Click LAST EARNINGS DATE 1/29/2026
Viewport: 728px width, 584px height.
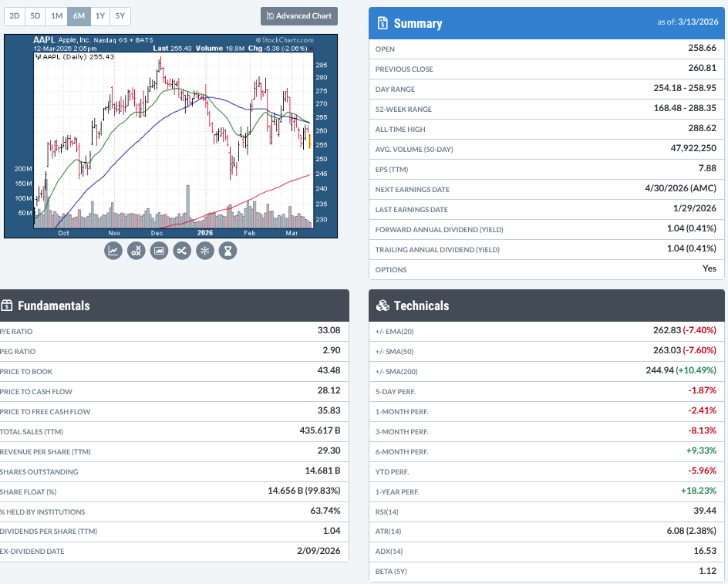coord(695,208)
